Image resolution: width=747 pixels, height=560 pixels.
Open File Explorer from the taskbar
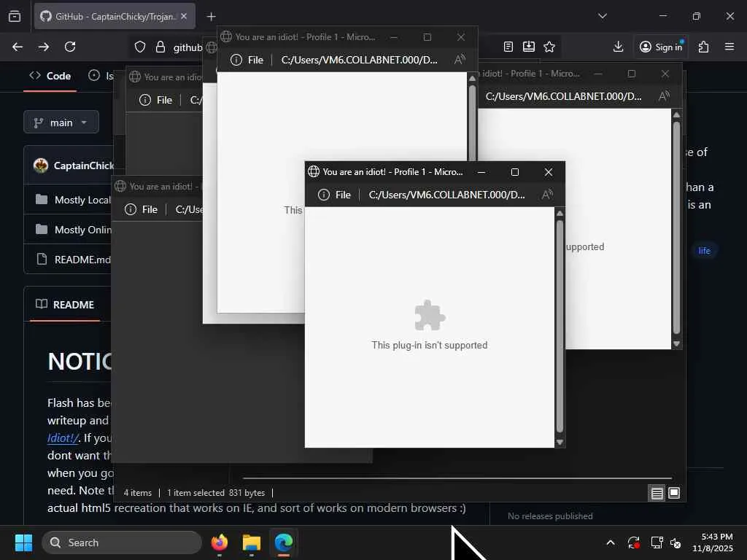pos(251,542)
